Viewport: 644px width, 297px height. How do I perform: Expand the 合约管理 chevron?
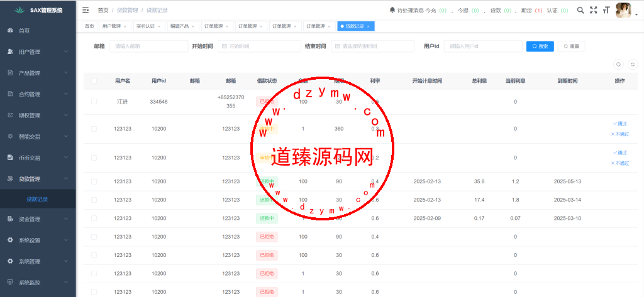pos(66,94)
